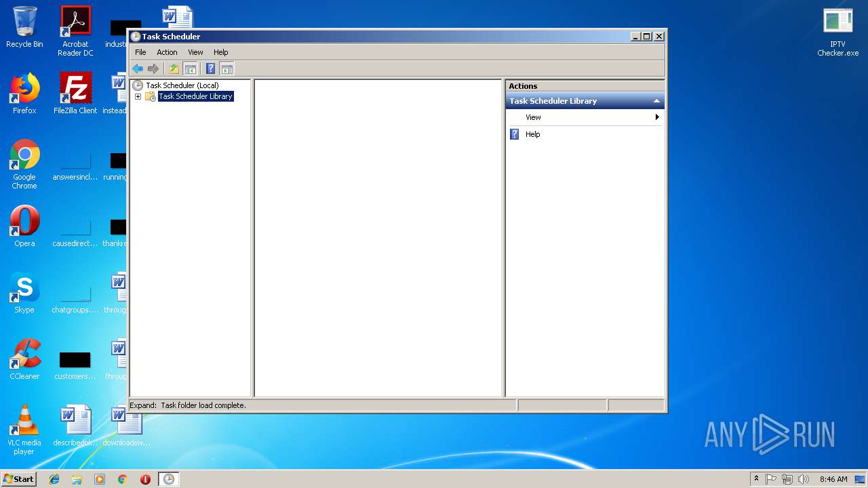868x488 pixels.
Task: Click the status bar text Task folder load complete
Action: coord(203,405)
